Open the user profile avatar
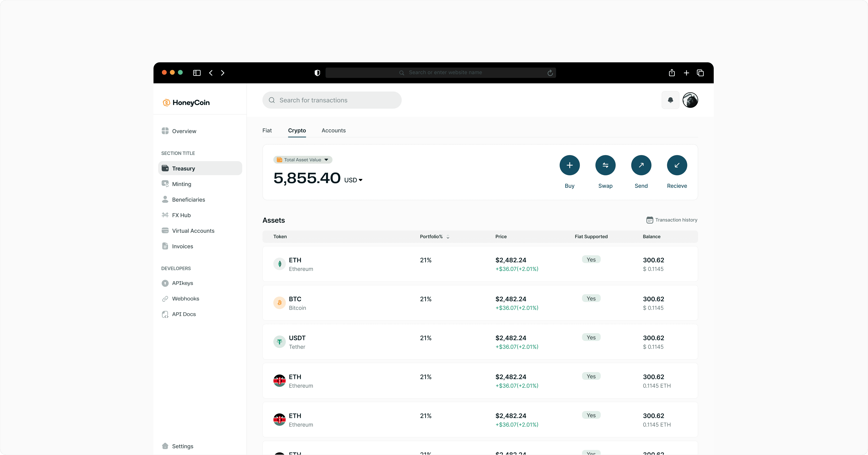The width and height of the screenshot is (868, 455). coord(690,100)
